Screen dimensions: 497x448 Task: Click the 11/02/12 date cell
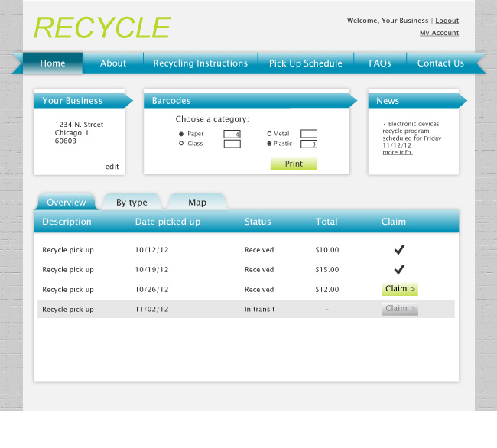(x=152, y=309)
